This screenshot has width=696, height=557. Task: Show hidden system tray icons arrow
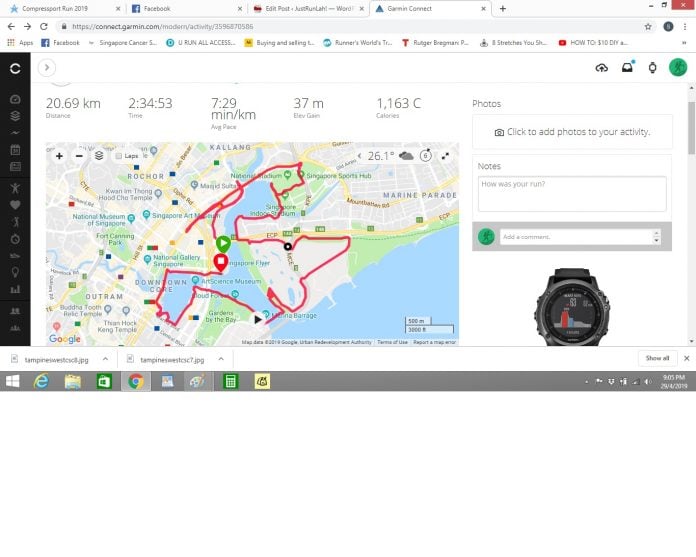587,381
